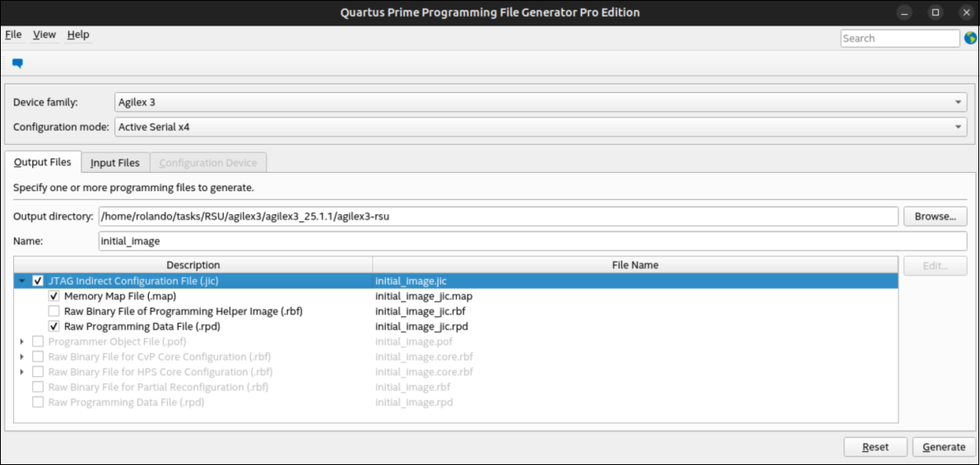Click the Name text field
980x465 pixels.
[532, 241]
